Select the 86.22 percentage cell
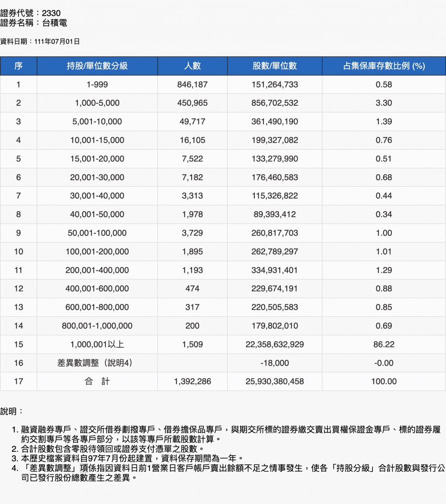 click(384, 345)
